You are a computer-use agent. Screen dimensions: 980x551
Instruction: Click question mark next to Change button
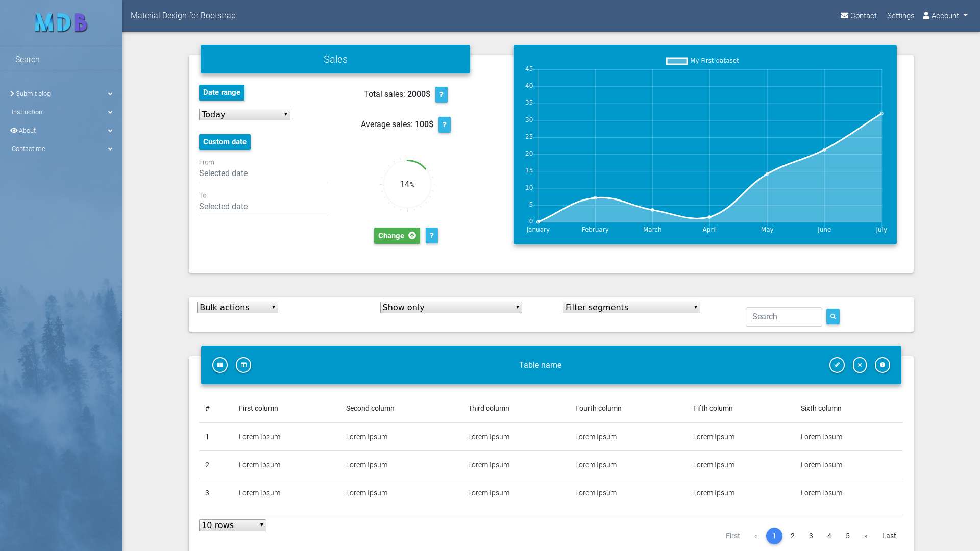(432, 236)
